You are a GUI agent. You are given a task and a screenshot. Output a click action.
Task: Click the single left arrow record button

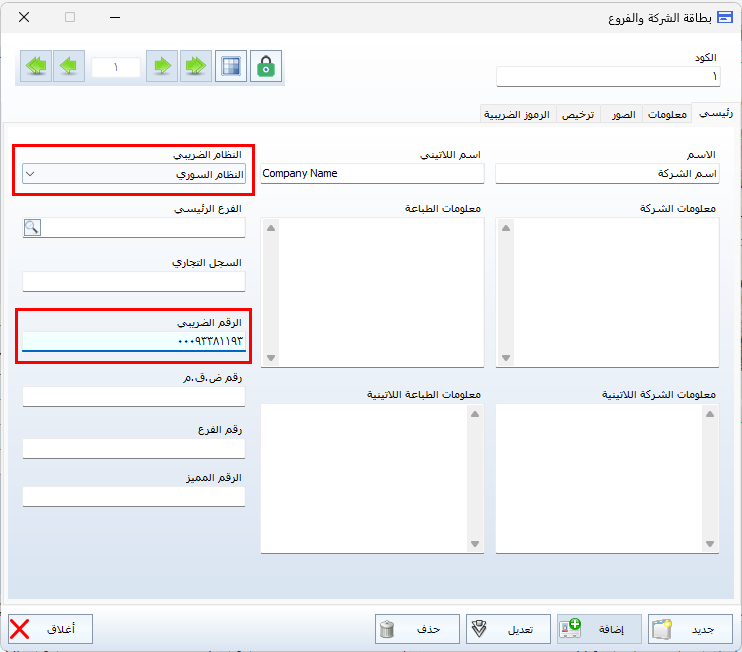[x=68, y=66]
